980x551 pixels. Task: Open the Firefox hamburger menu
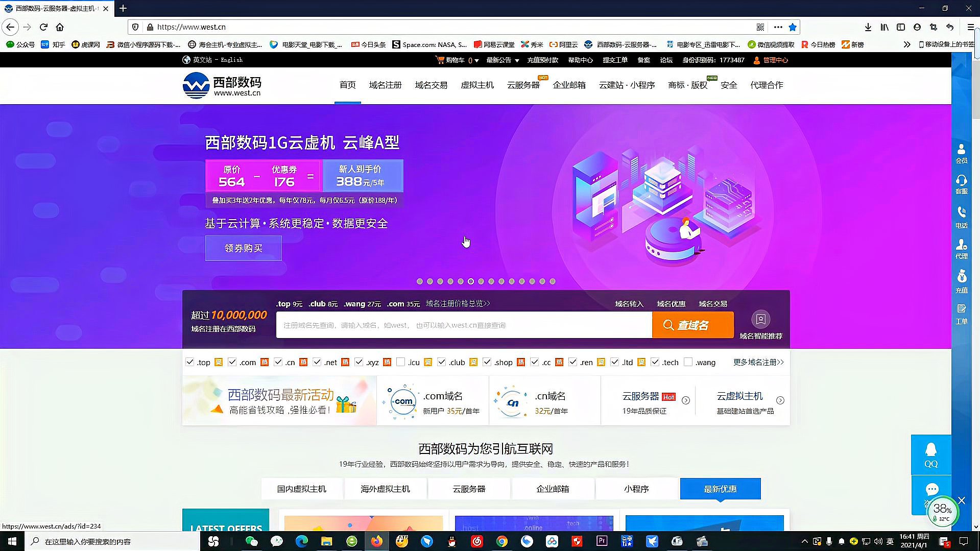(970, 27)
